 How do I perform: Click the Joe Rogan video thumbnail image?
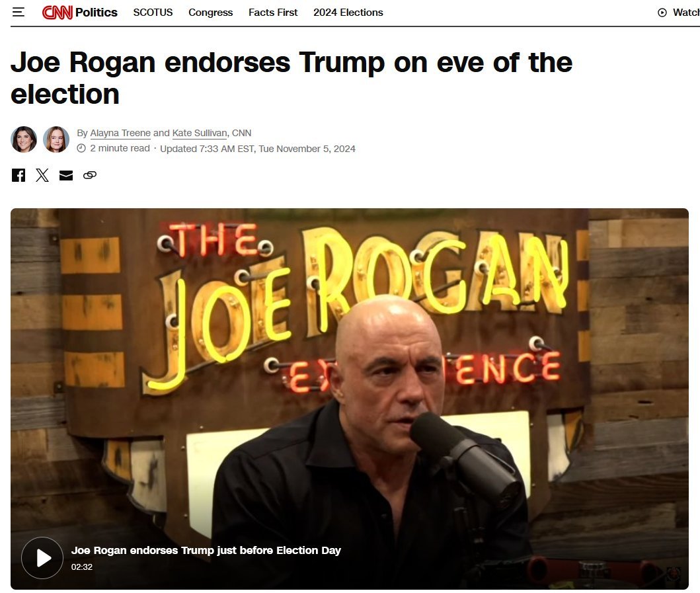350,399
